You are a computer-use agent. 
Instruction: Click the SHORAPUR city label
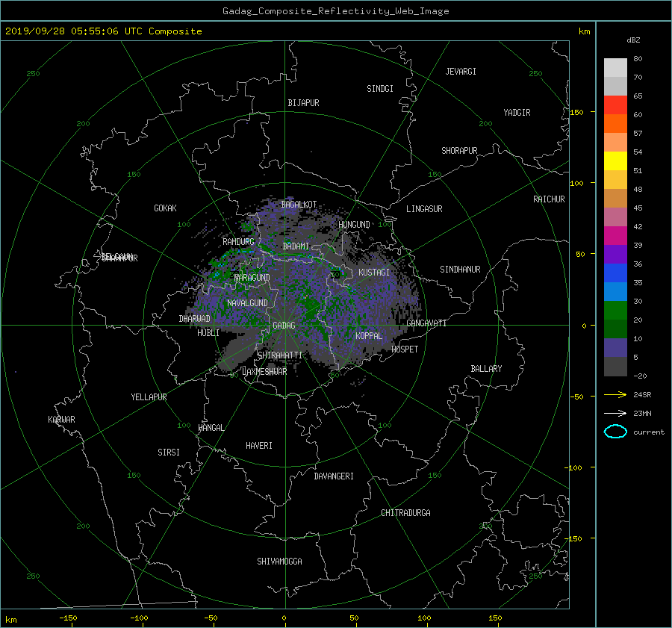click(459, 151)
